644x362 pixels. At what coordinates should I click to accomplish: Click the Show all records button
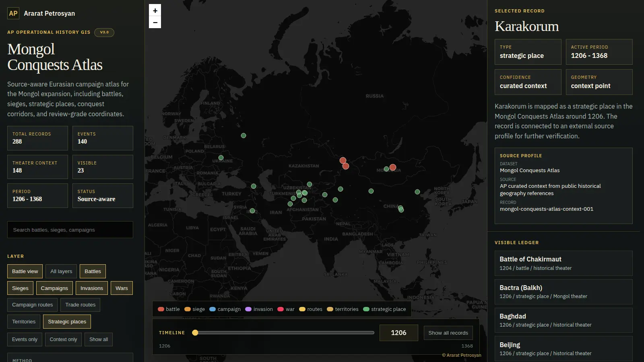pos(448,333)
